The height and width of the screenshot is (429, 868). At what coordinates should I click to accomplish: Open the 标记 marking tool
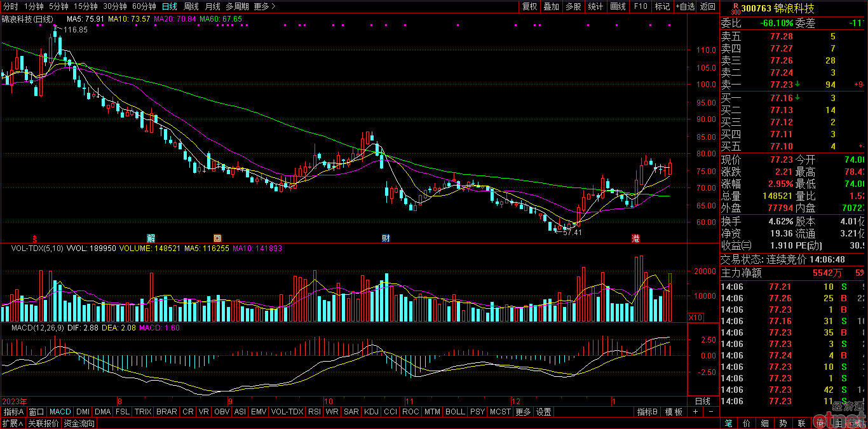coord(662,6)
